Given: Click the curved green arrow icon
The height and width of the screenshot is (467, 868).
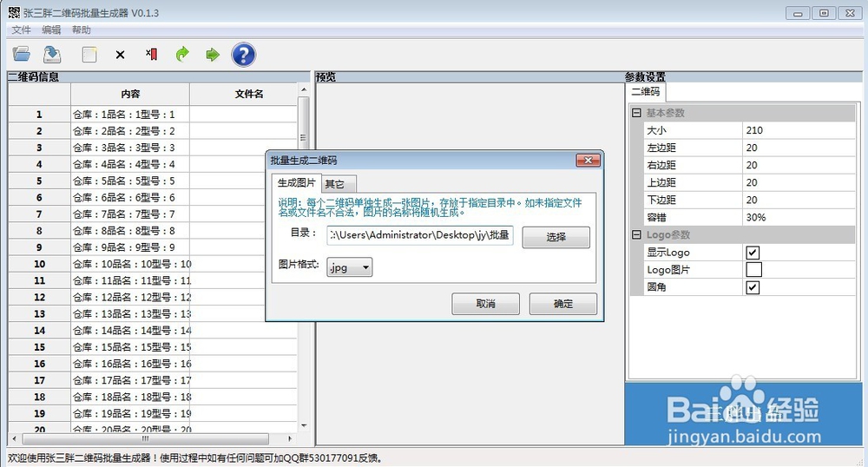Looking at the screenshot, I should click(x=182, y=54).
